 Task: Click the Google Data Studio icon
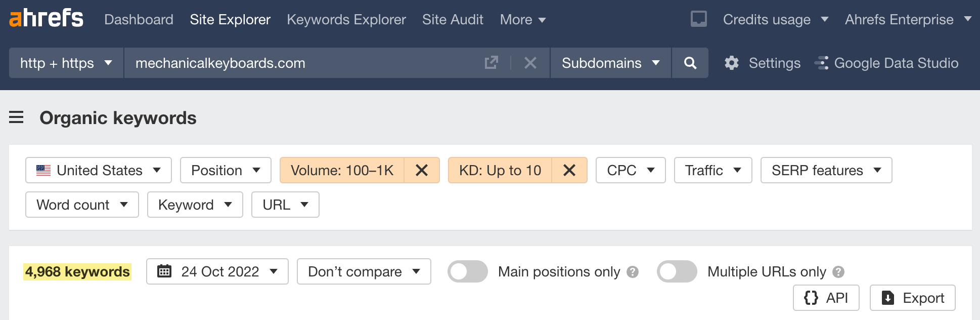coord(822,63)
